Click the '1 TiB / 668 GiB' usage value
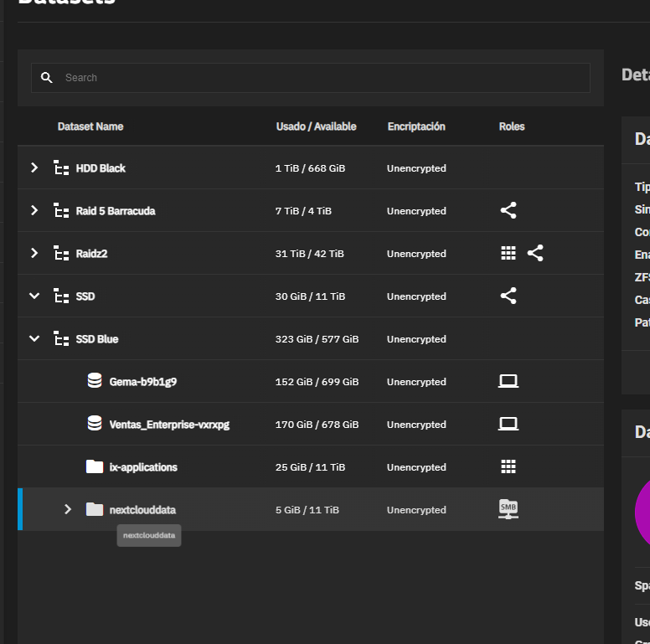This screenshot has width=650, height=644. point(311,168)
